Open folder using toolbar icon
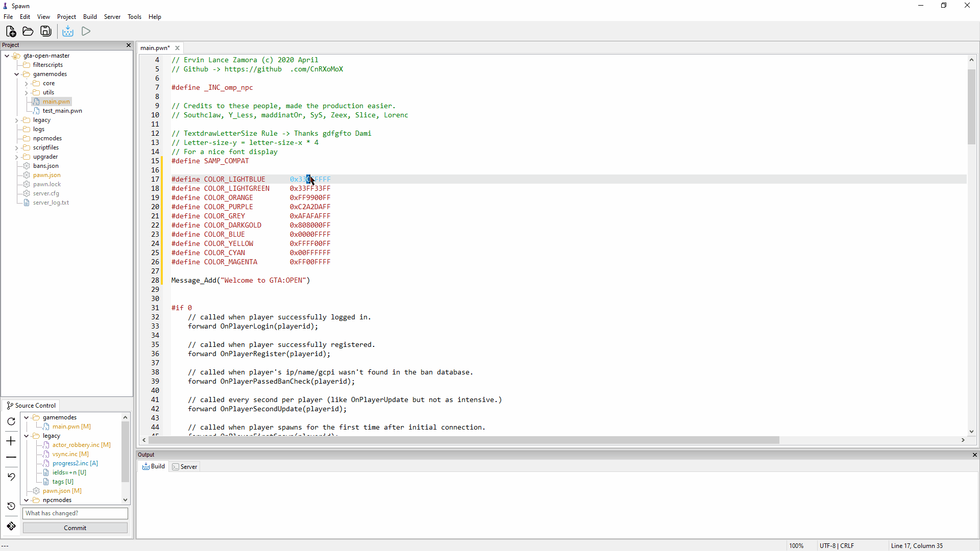 pos(28,32)
